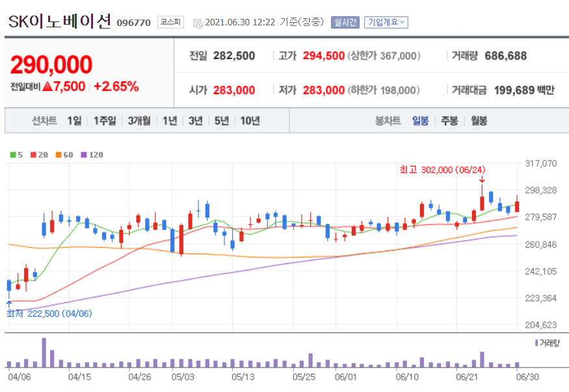Viewport: 569px width, 392px height.
Task: Click the 06/30 date axis label
Action: [527, 377]
